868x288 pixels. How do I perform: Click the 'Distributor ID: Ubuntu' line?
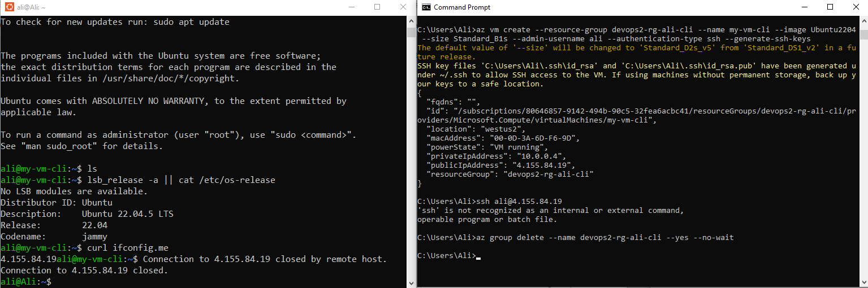(57, 203)
